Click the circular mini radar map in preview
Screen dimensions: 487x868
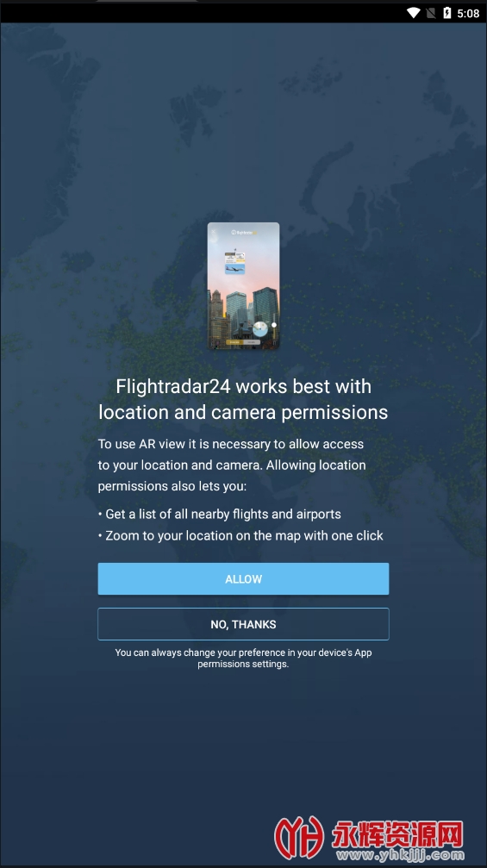260,328
